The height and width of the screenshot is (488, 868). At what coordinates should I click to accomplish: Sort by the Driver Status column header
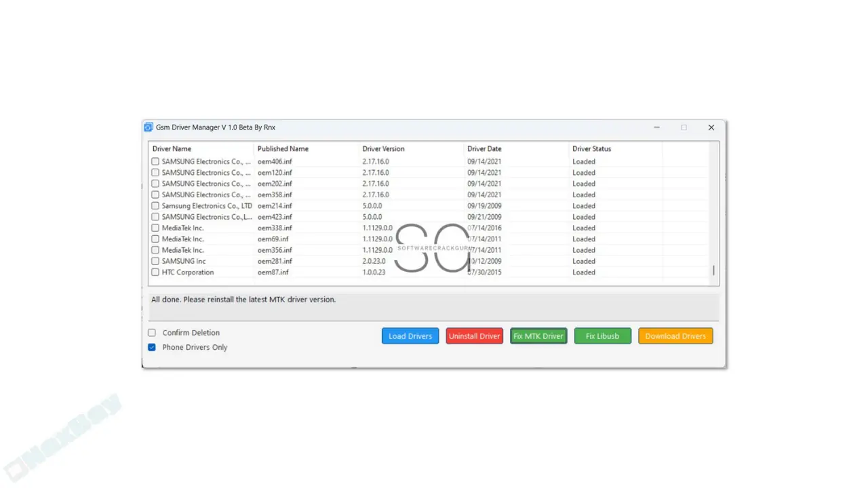click(x=591, y=148)
